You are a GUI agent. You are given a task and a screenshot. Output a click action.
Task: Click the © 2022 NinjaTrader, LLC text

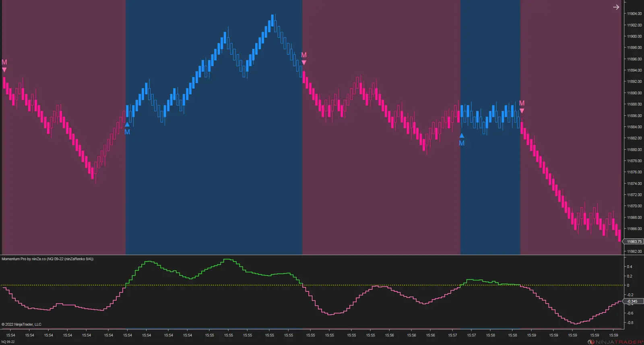point(21,324)
